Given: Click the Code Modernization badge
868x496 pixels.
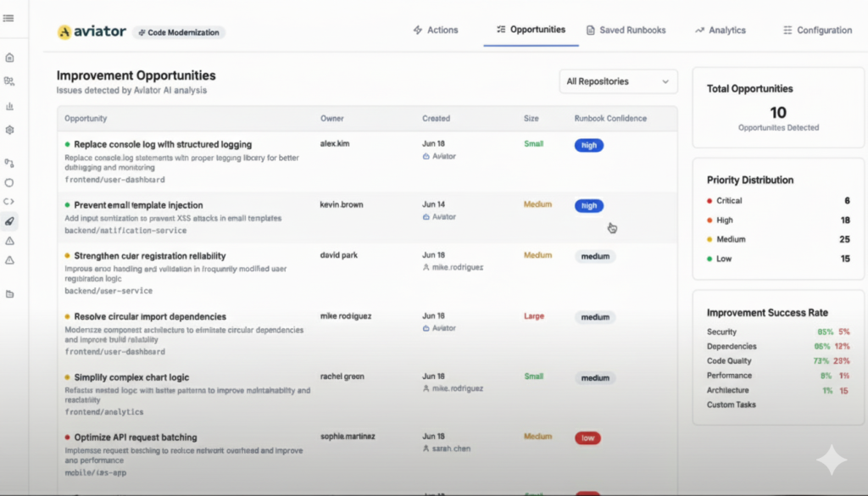Looking at the screenshot, I should point(178,32).
